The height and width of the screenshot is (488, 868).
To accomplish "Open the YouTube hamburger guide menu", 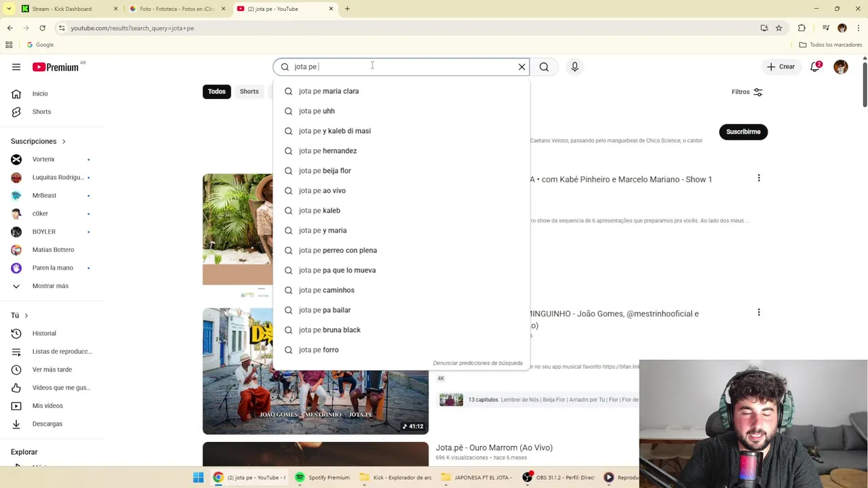I will click(16, 67).
